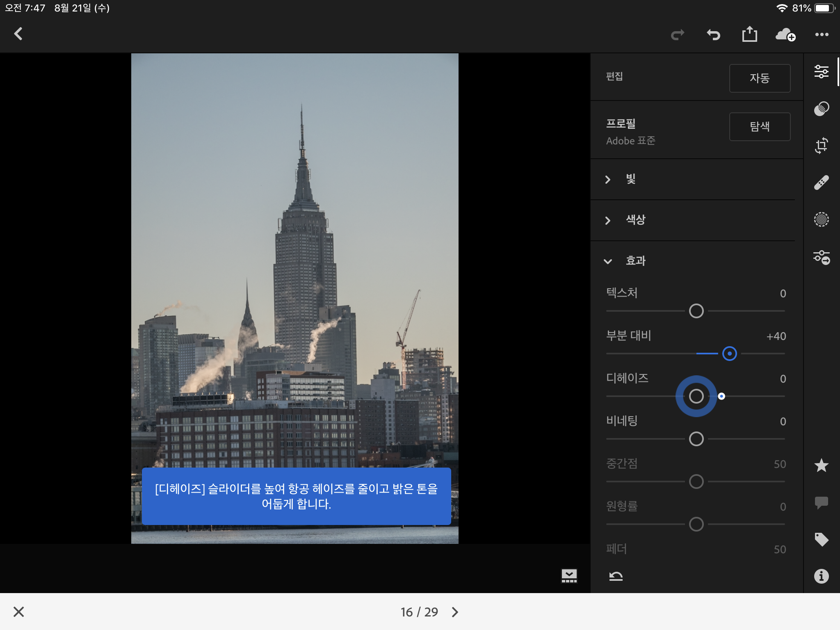Go to next tutorial step arrow

tap(455, 612)
